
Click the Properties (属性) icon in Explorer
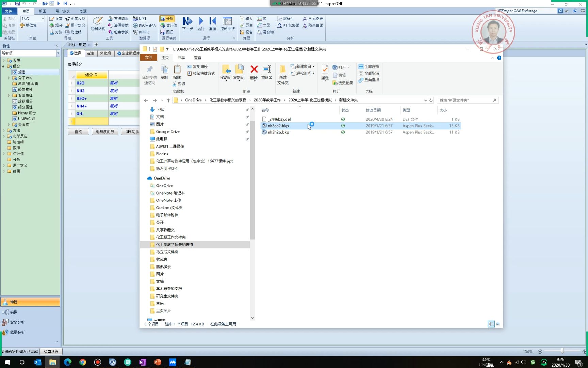[x=325, y=72]
